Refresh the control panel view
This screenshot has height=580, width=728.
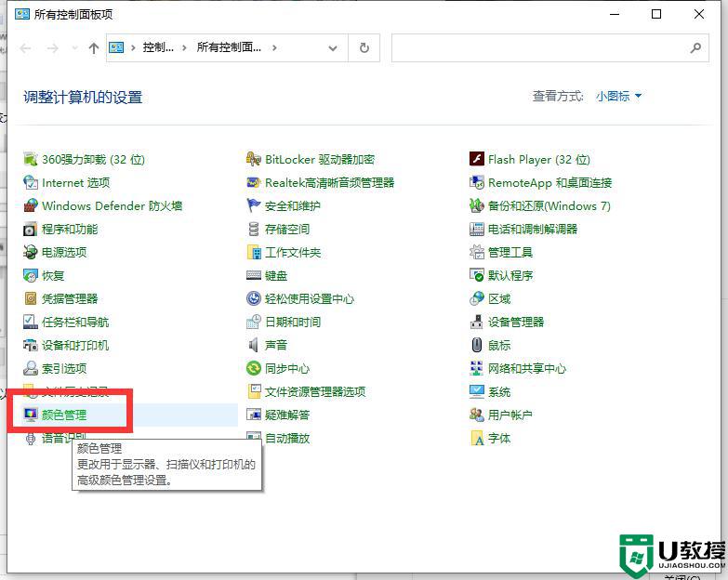(x=364, y=47)
